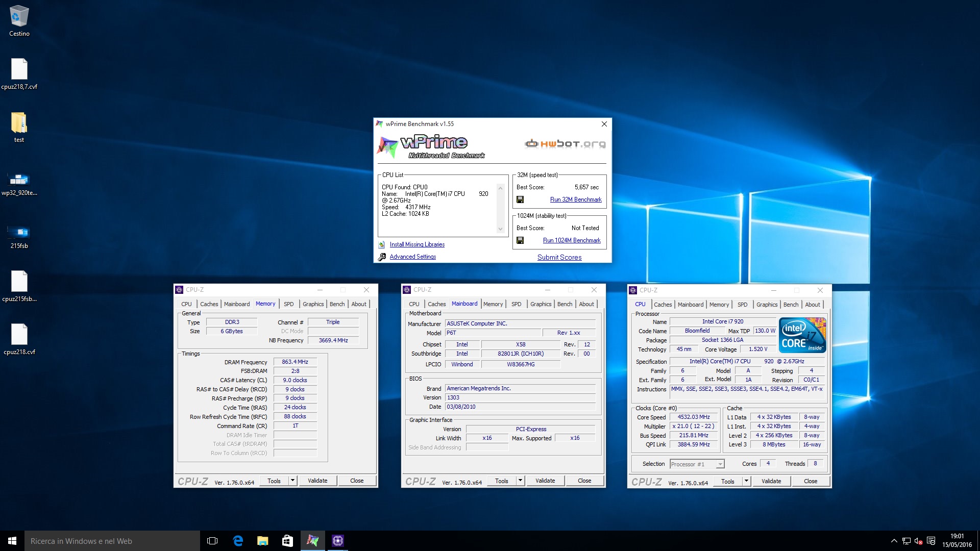Click Tools button in Memory CPU-Z window
The height and width of the screenshot is (551, 980).
pos(274,481)
